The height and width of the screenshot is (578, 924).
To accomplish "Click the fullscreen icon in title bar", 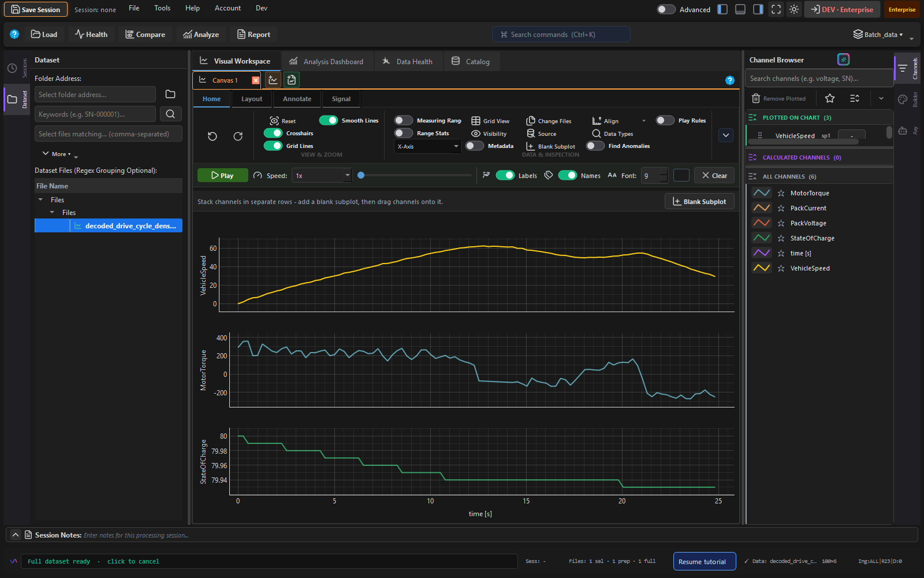I will point(776,9).
